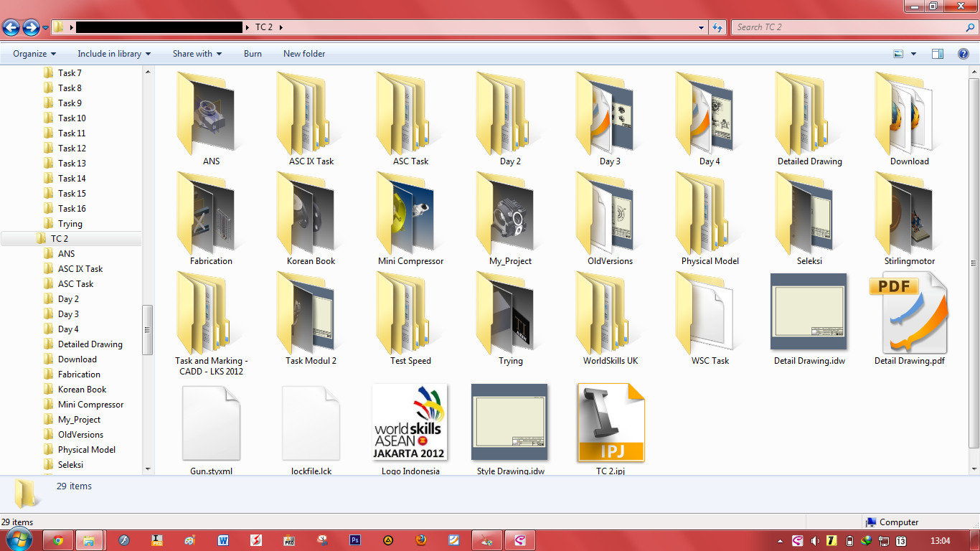The width and height of the screenshot is (980, 551).
Task: Click the refresh icon beside the address bar
Action: (x=717, y=27)
